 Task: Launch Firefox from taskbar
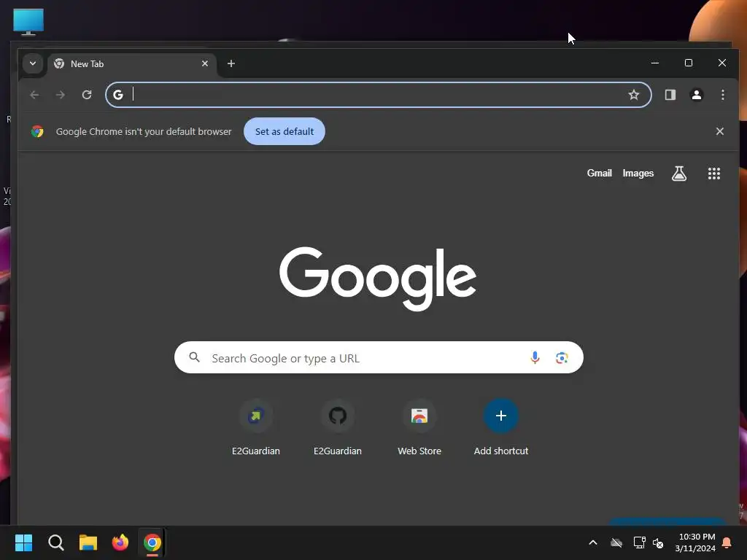coord(120,542)
